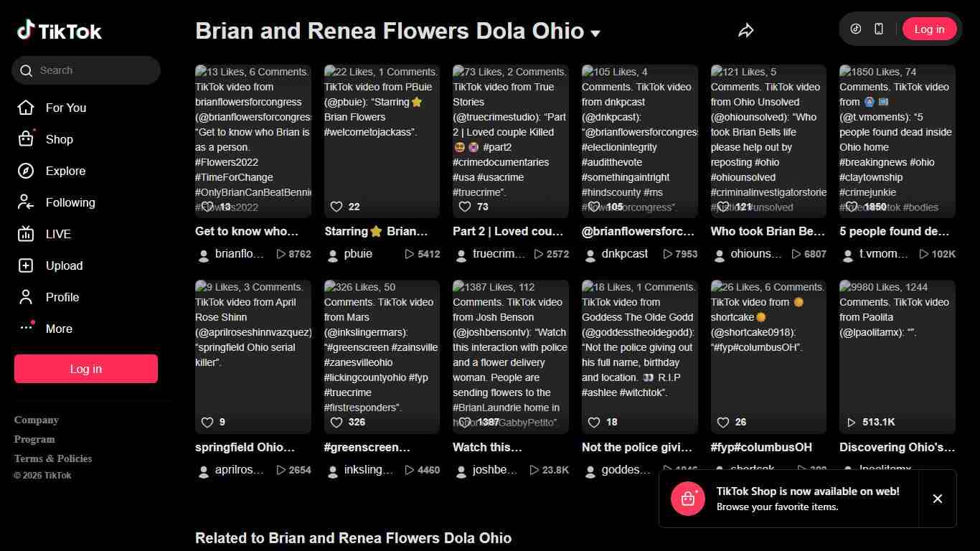Open the Explore page
The height and width of the screenshot is (551, 980).
[x=65, y=171]
